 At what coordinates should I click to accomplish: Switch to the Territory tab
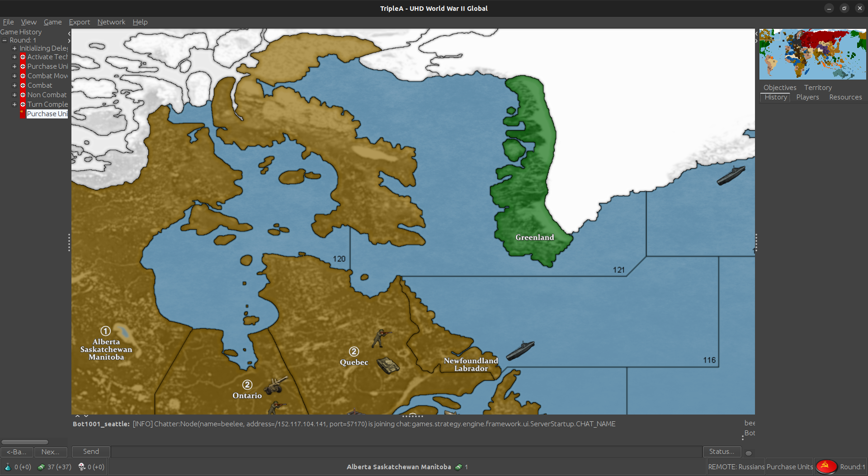pos(818,88)
